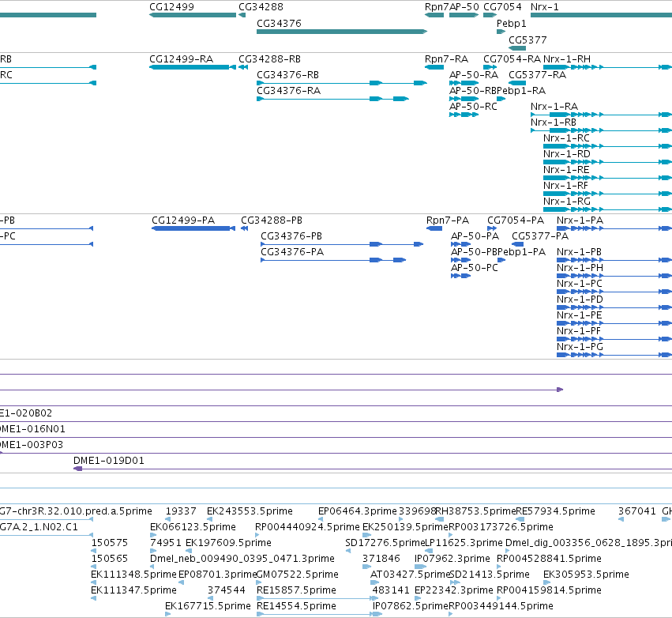Select the DME1-019D01 clone label
672x618 pixels.
109,461
